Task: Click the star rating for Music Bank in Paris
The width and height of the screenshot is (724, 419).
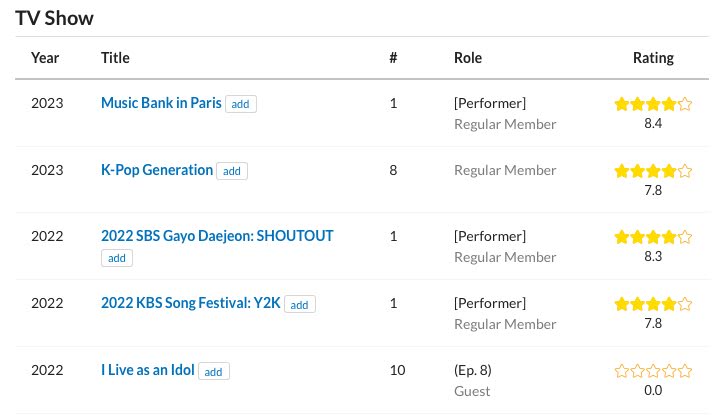Action: (x=653, y=103)
